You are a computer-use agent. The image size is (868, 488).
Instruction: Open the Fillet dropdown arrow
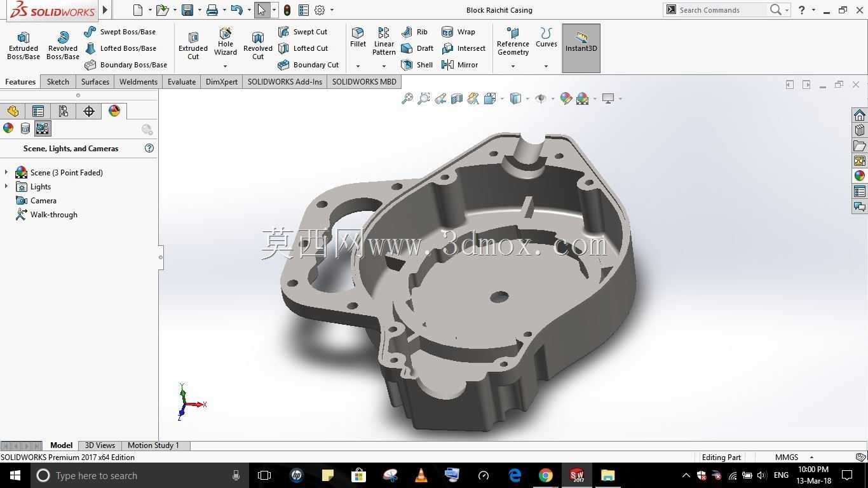(358, 66)
